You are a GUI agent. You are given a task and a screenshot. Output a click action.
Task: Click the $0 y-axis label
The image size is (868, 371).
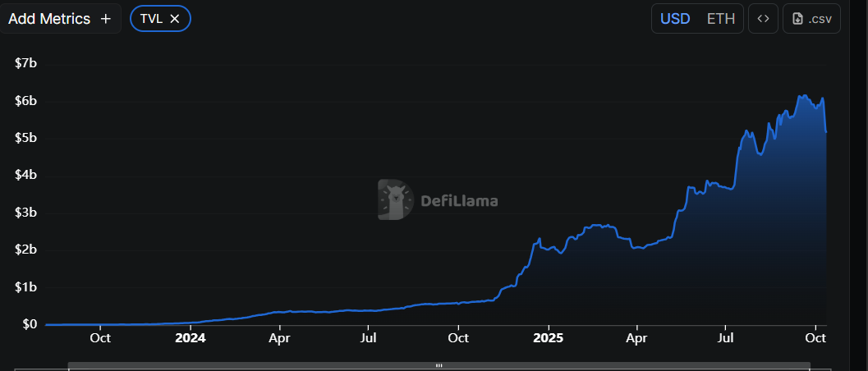[30, 324]
